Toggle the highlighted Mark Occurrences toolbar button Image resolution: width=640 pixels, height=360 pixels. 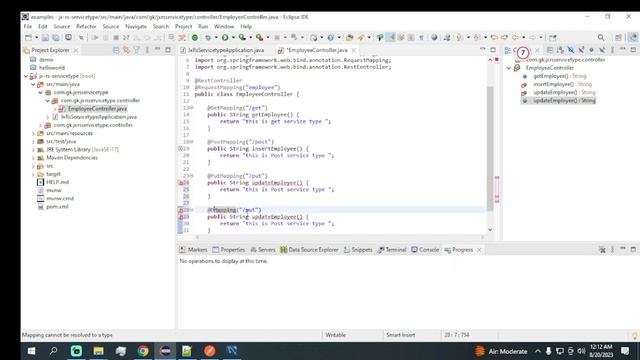[x=391, y=38]
